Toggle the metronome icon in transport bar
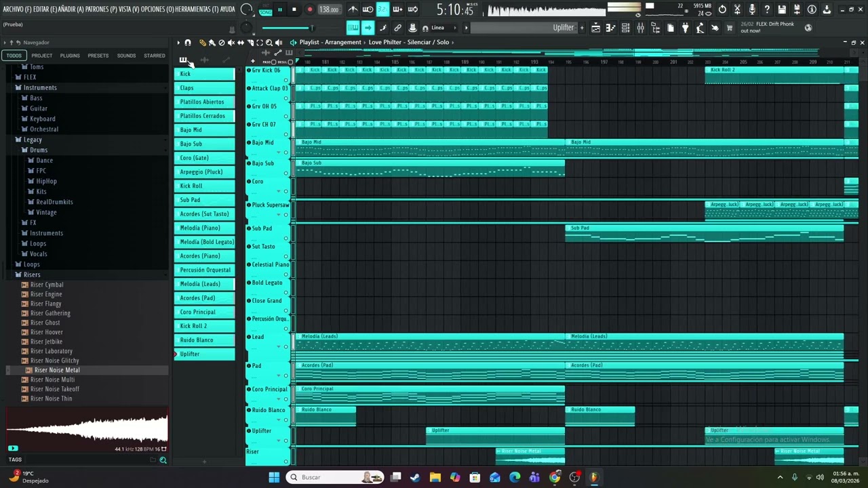868x488 pixels. pos(353,9)
